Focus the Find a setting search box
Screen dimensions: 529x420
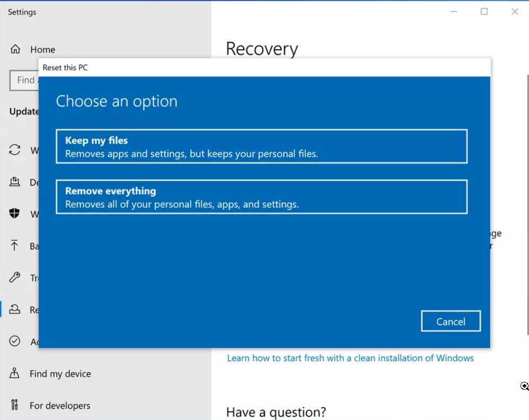(x=24, y=80)
